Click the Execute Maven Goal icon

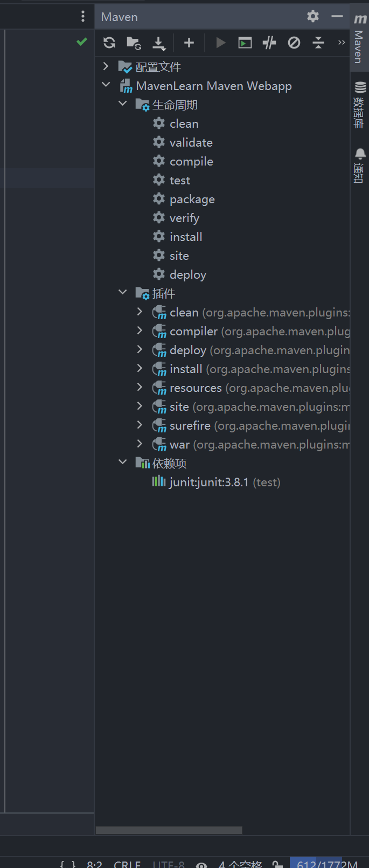[x=245, y=43]
